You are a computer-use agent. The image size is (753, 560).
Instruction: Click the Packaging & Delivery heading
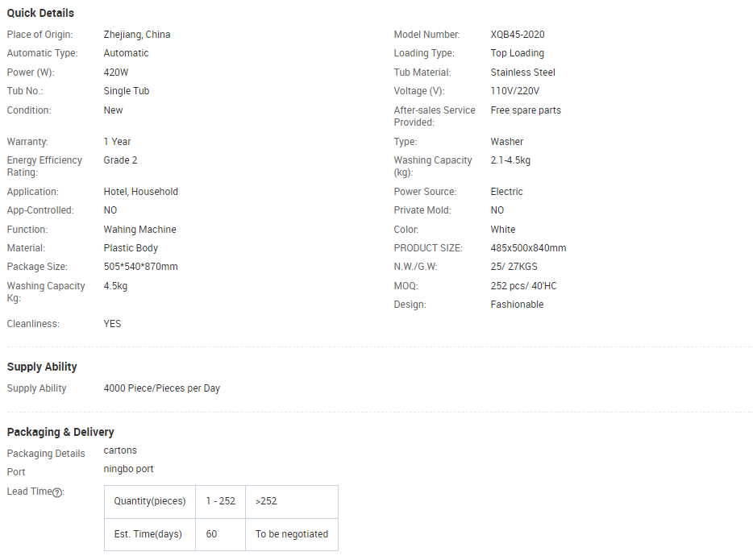[60, 432]
